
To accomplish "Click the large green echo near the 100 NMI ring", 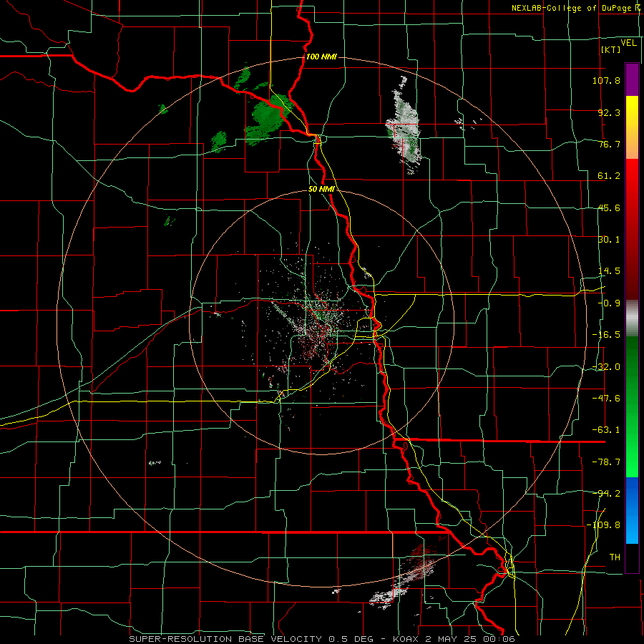I will (269, 120).
